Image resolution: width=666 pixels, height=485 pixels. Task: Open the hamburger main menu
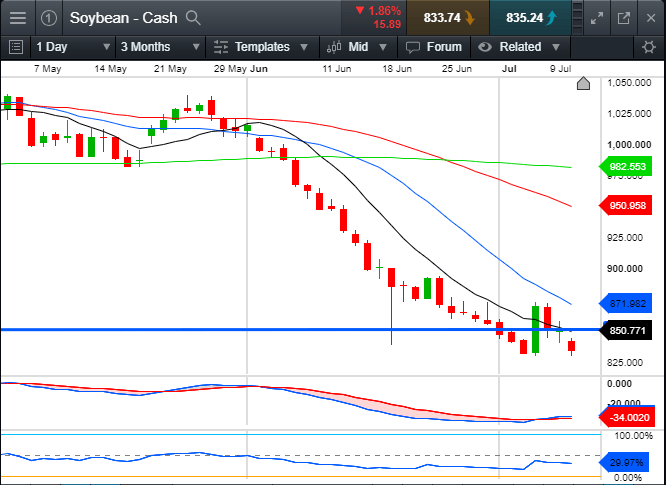[x=17, y=18]
